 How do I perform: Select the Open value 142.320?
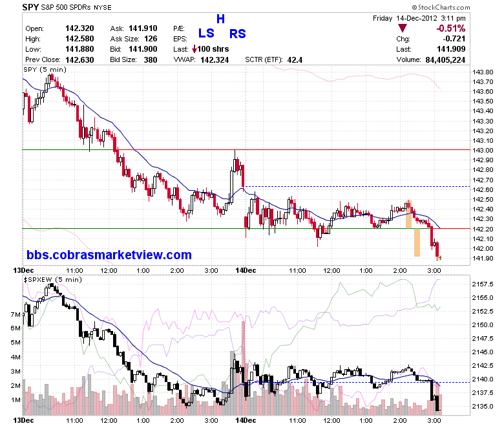79,28
